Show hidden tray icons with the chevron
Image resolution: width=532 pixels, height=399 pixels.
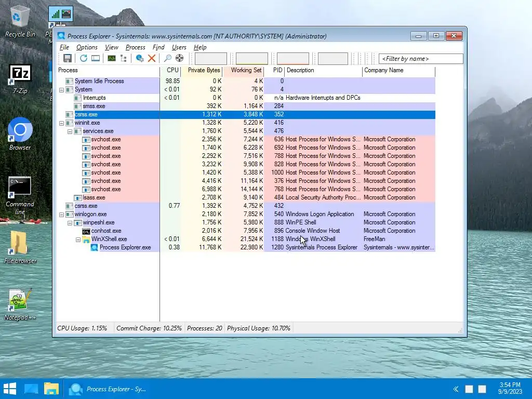pos(456,389)
